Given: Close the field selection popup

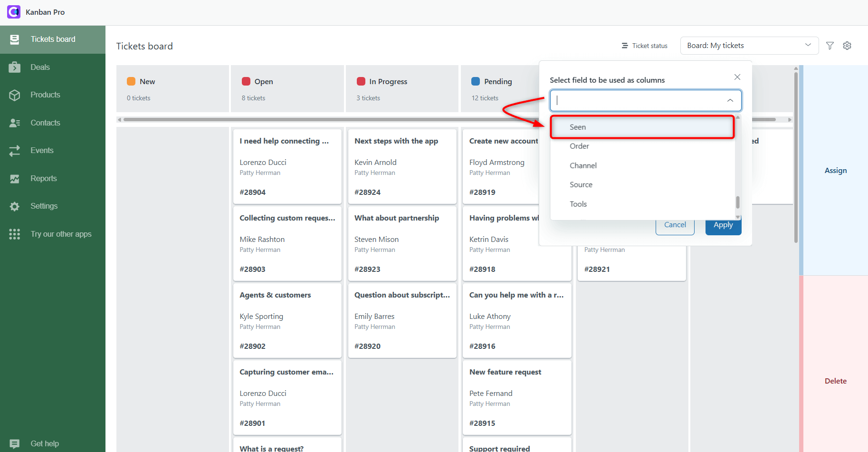Looking at the screenshot, I should click(737, 77).
